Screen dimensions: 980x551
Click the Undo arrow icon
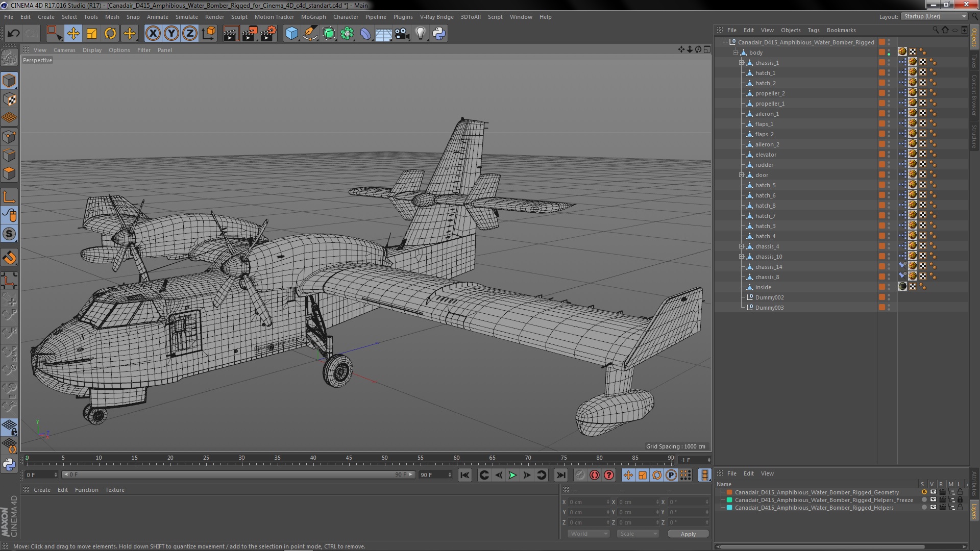point(13,34)
